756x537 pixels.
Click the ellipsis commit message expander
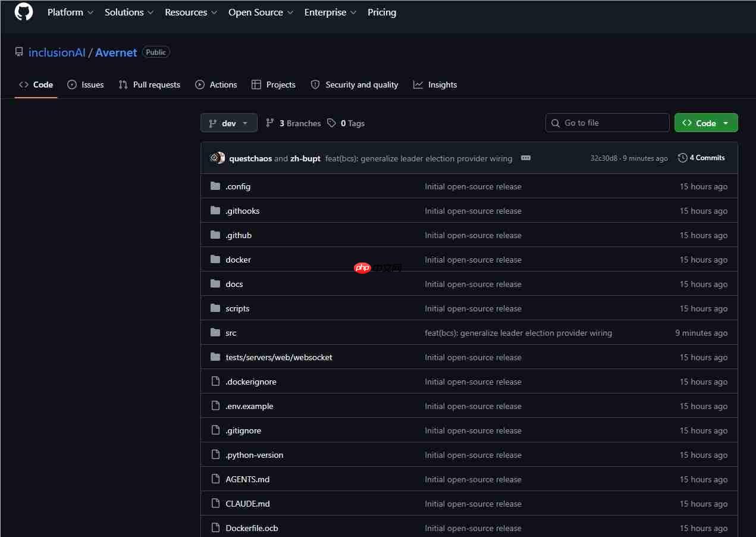point(525,158)
